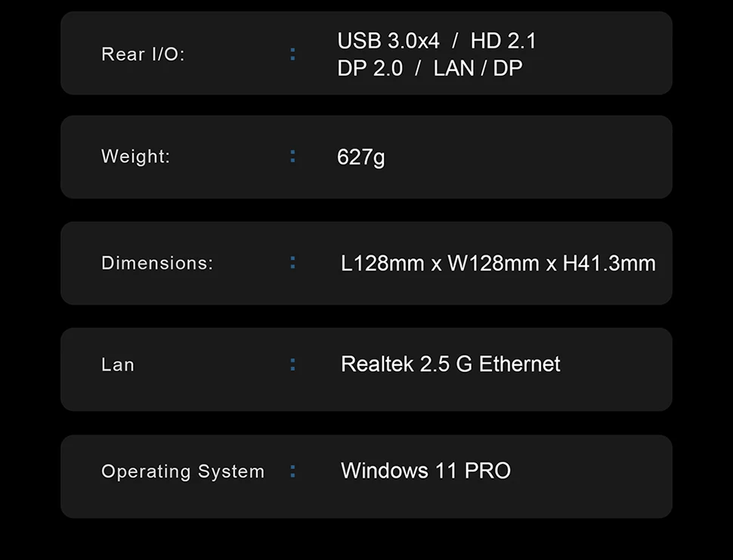
Task: Click the blue colon in Rear I/O row
Action: pyautogui.click(x=293, y=54)
